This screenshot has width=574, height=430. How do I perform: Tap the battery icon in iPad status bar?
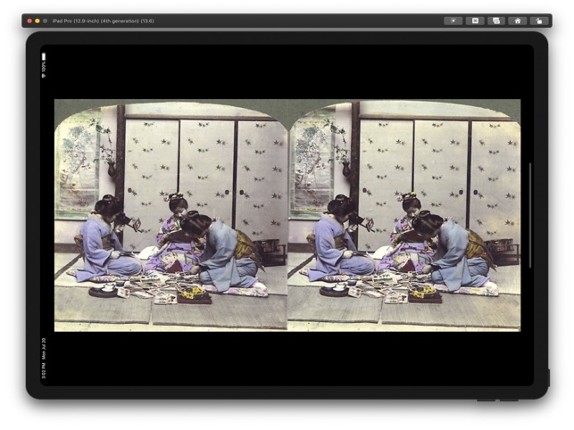tap(44, 56)
